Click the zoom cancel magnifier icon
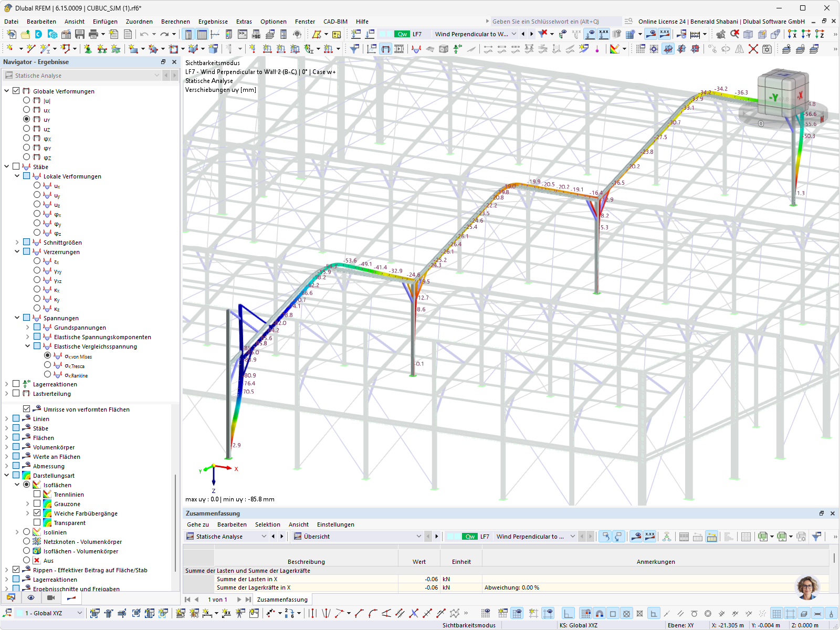This screenshot has width=840, height=630. 734,34
